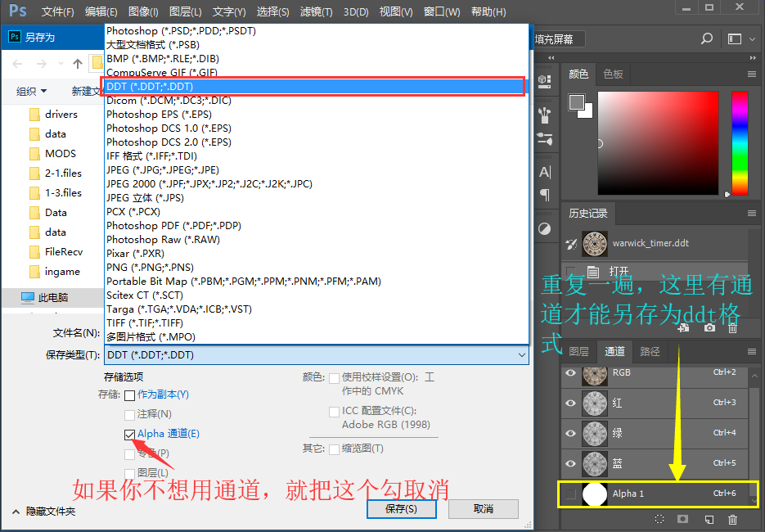Screen dimensions: 765x532
Task: Select the 打开 history state
Action: (654, 272)
